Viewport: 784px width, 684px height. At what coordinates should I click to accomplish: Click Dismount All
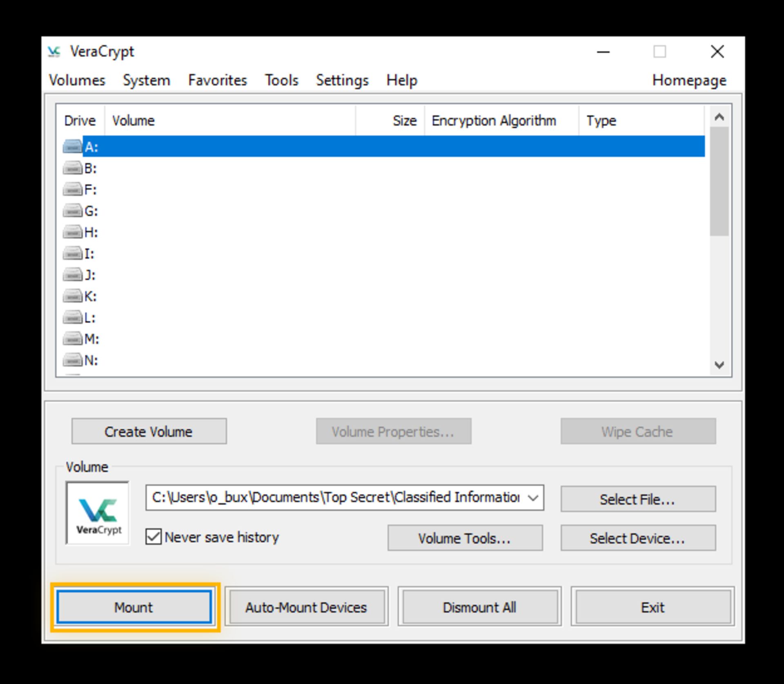[x=480, y=607]
